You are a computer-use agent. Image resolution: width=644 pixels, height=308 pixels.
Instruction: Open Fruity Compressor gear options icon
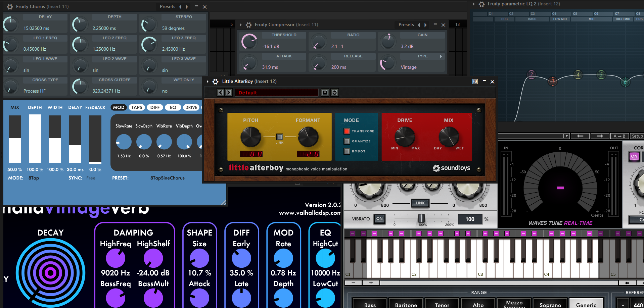[x=249, y=25]
